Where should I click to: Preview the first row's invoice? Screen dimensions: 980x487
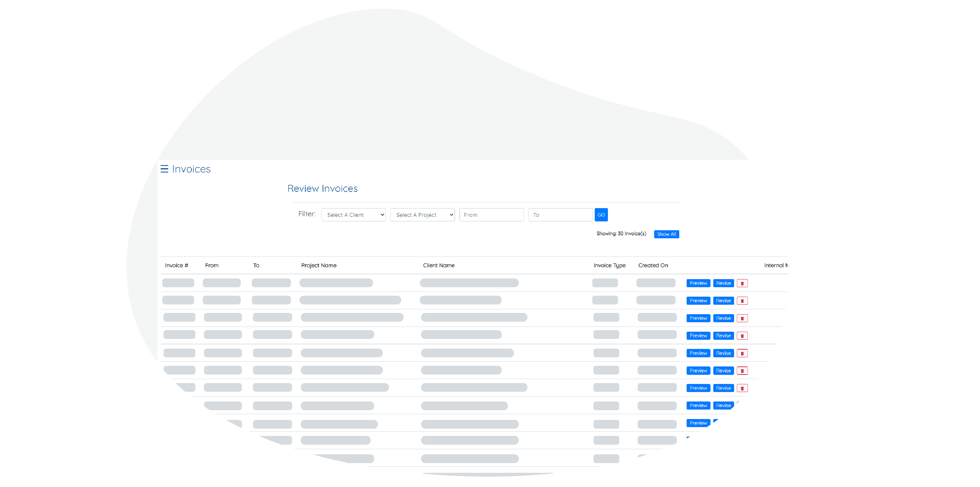[698, 283]
